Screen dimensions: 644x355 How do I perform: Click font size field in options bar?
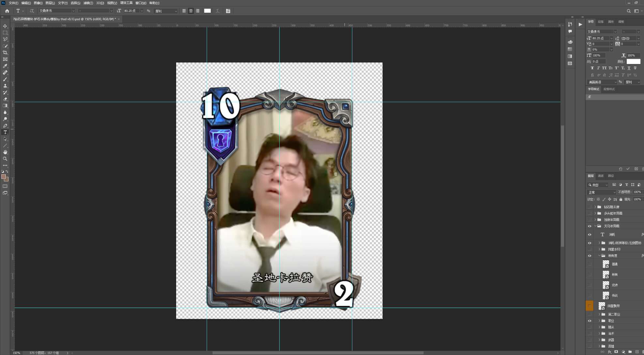(x=131, y=11)
